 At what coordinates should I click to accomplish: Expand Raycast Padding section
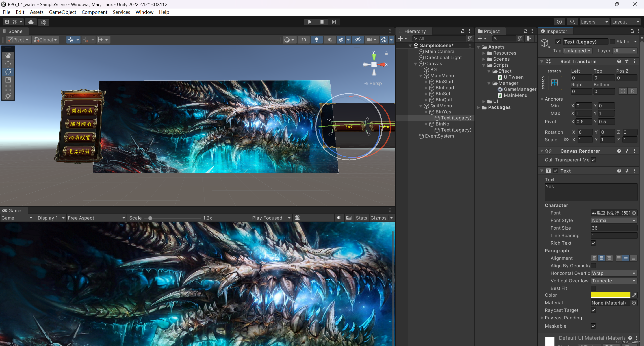[542, 318]
